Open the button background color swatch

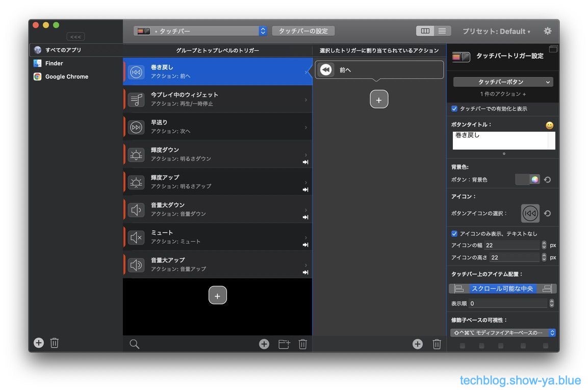(x=527, y=180)
